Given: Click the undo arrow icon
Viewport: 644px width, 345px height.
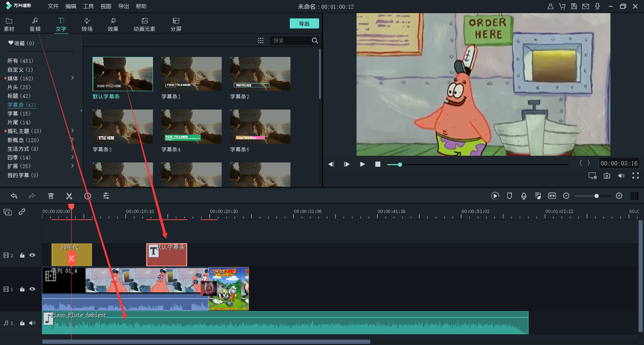Looking at the screenshot, I should [x=14, y=196].
